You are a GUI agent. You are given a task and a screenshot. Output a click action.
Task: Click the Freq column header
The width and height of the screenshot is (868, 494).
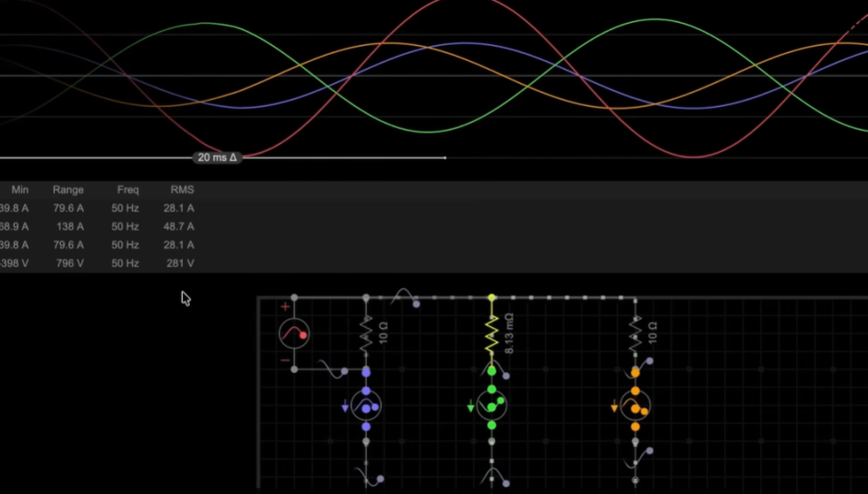[128, 190]
